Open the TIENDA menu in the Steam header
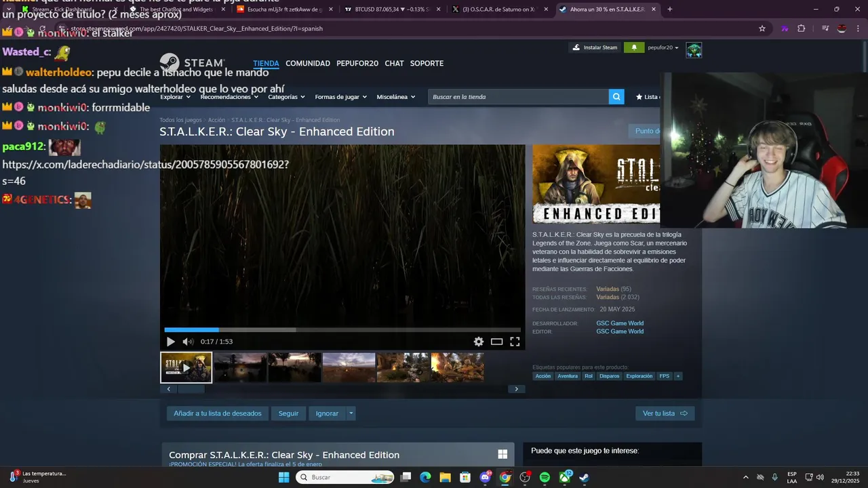This screenshot has width=868, height=488. pyautogui.click(x=266, y=63)
